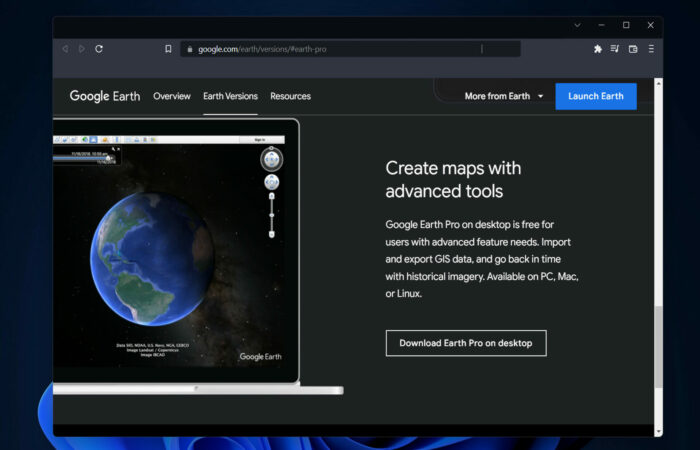The width and height of the screenshot is (700, 450).
Task: Open the browser main menu icon
Action: pyautogui.click(x=651, y=49)
